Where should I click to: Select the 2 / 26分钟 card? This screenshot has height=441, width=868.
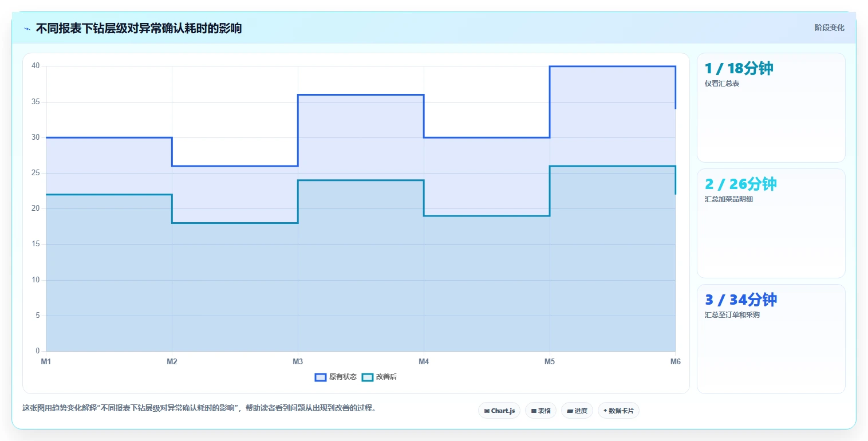(x=771, y=223)
